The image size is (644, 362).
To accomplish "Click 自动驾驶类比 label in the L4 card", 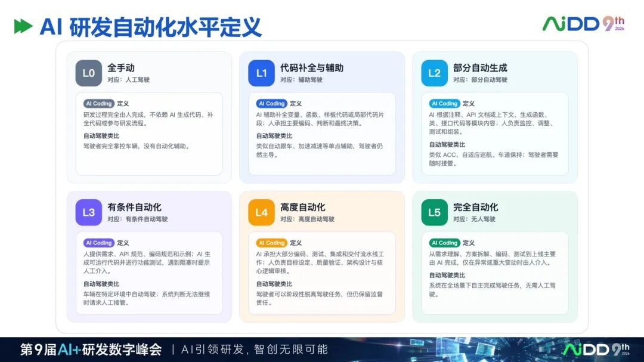I will [x=274, y=284].
